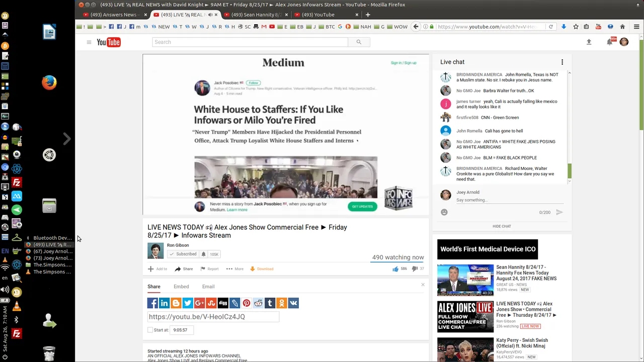Close the share panel with X
644x362 pixels.
[x=423, y=285]
